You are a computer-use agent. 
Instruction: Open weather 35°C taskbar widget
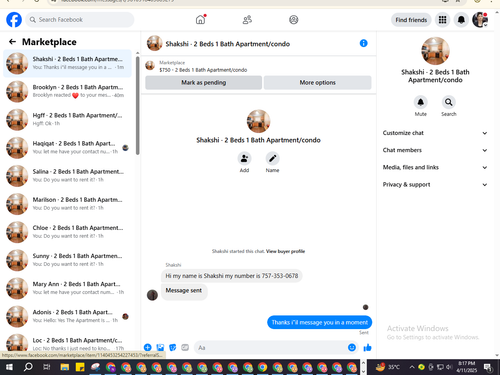pyautogui.click(x=388, y=367)
